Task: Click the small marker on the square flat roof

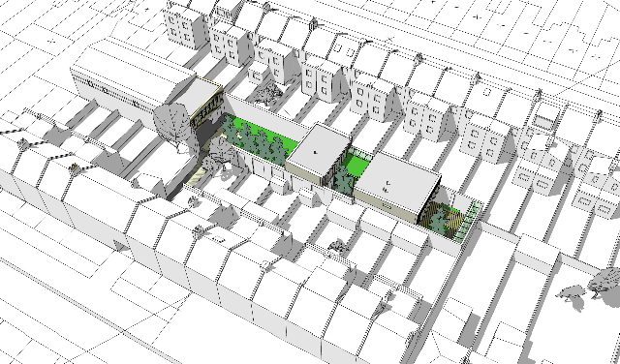Action: click(x=315, y=151)
